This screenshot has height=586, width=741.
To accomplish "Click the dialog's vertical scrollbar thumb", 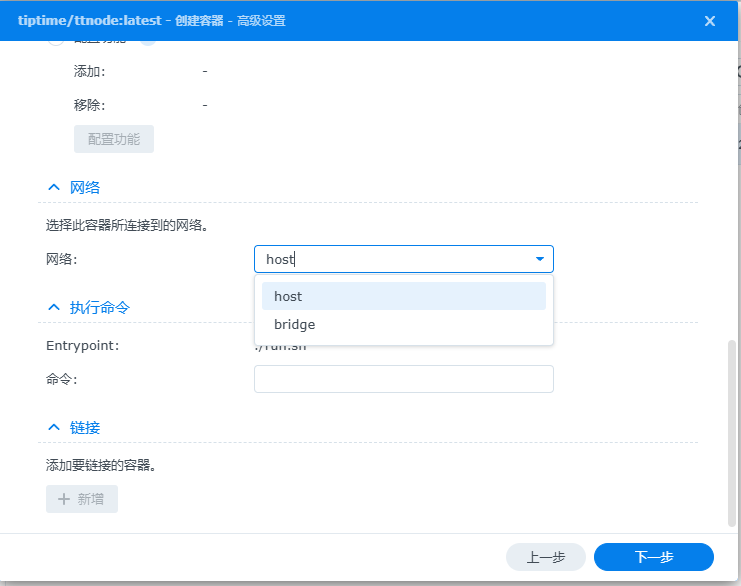I will tap(731, 430).
